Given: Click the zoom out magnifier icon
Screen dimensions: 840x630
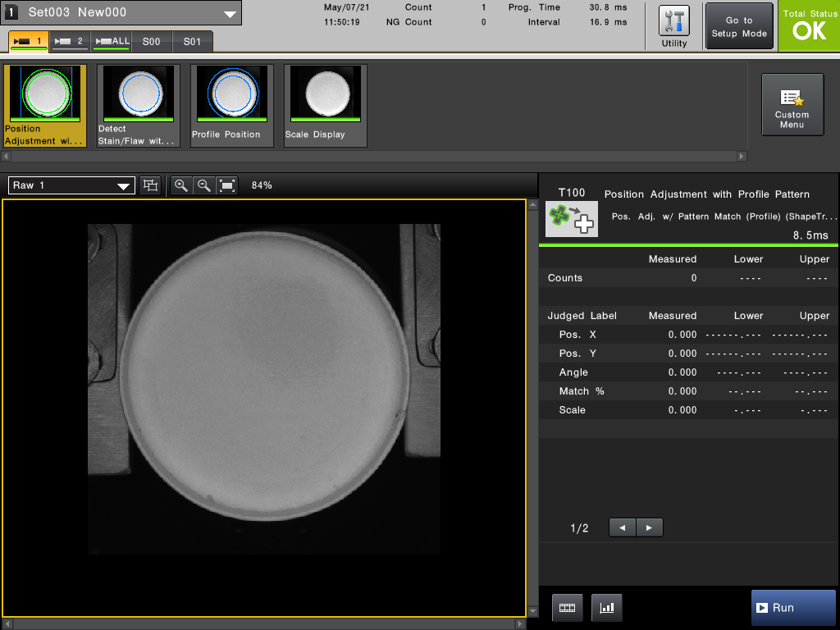Looking at the screenshot, I should click(204, 185).
